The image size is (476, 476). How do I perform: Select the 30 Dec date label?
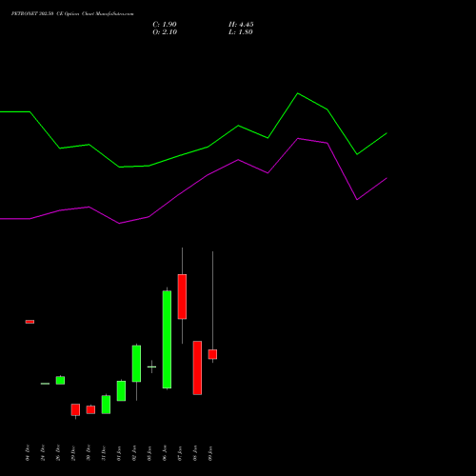[x=89, y=453]
